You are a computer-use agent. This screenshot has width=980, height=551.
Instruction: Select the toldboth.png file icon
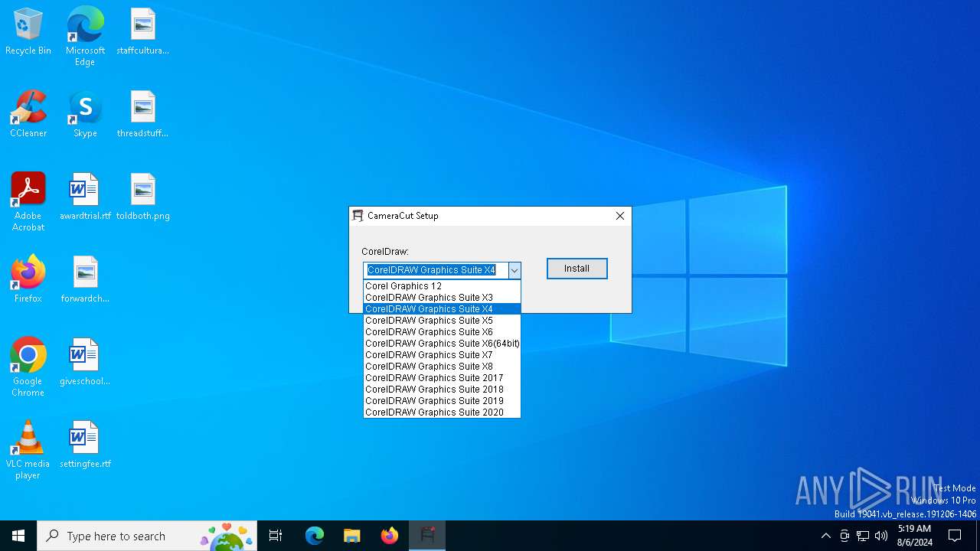click(x=143, y=197)
